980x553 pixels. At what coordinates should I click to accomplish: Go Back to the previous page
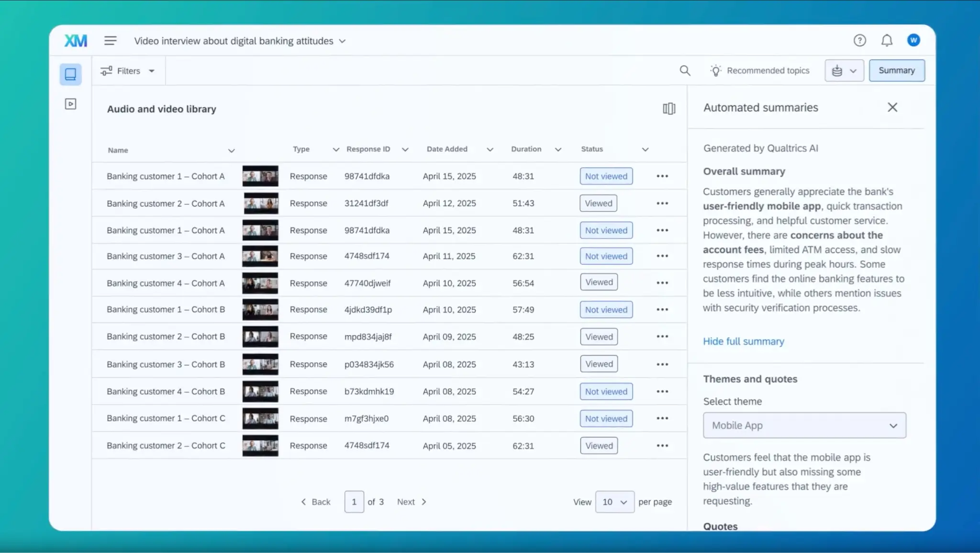point(316,502)
